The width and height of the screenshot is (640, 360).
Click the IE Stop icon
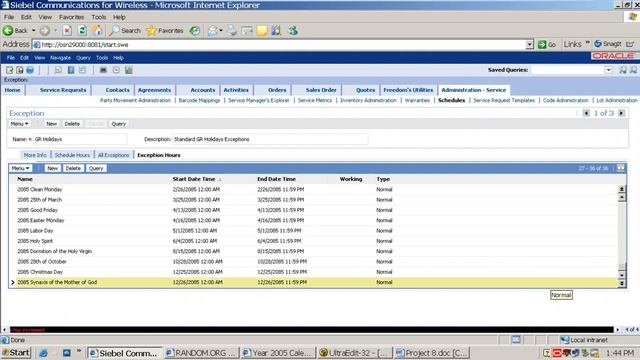[x=67, y=31]
